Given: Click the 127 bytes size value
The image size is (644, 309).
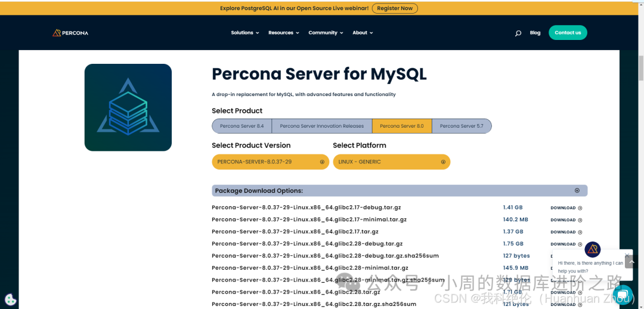Looking at the screenshot, I should click(516, 255).
